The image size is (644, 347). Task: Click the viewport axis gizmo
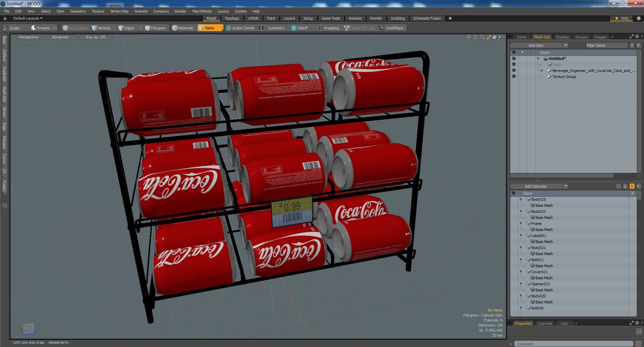pos(28,329)
